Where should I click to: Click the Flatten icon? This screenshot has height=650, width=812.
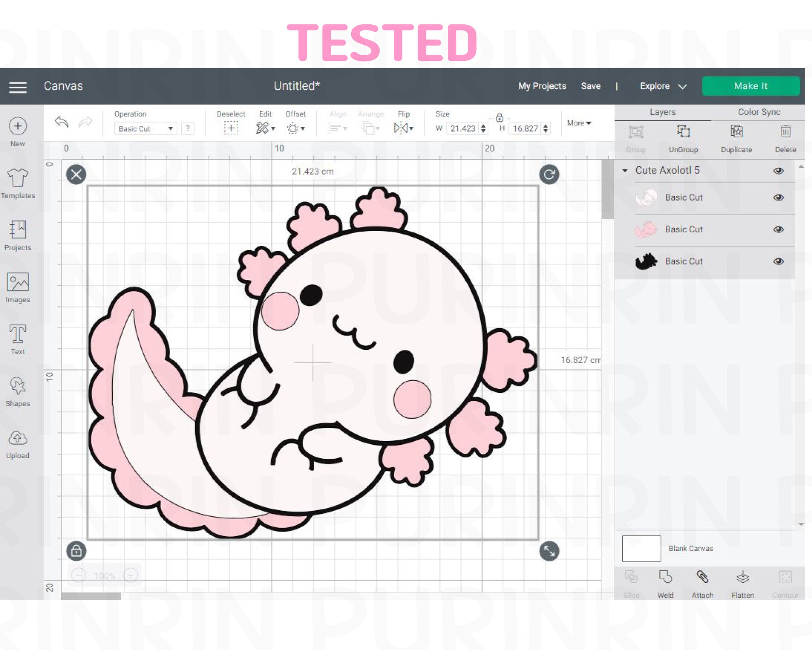click(743, 576)
